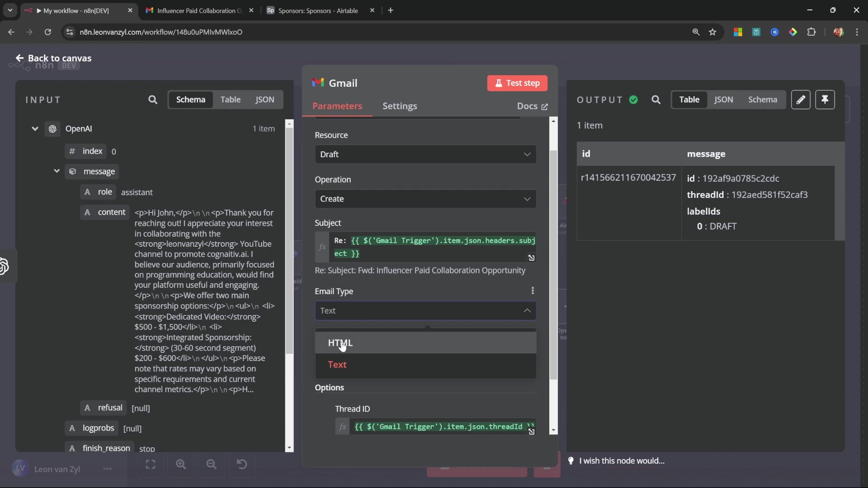868x488 pixels.
Task: Click the Test step button
Action: tap(517, 83)
